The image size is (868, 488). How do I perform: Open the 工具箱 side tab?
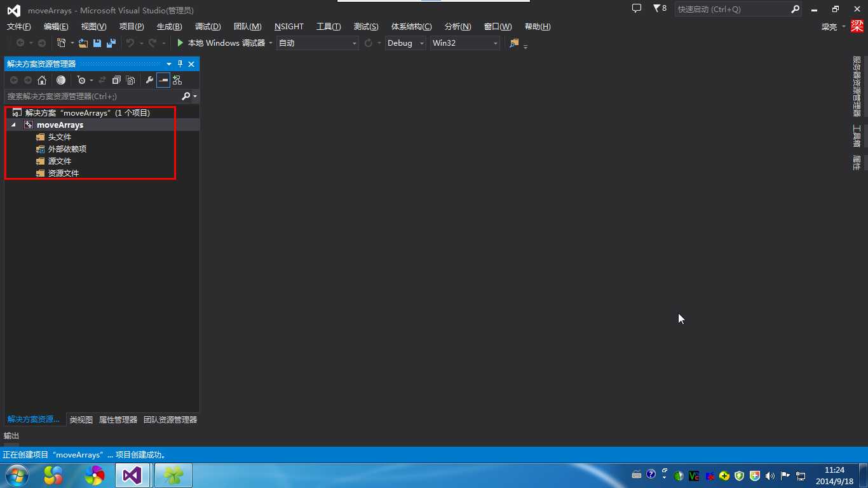(x=857, y=135)
